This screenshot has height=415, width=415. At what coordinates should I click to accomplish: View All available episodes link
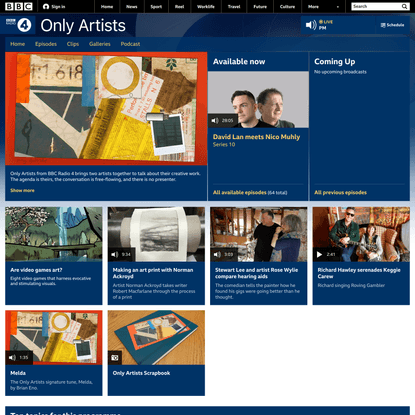coord(240,192)
